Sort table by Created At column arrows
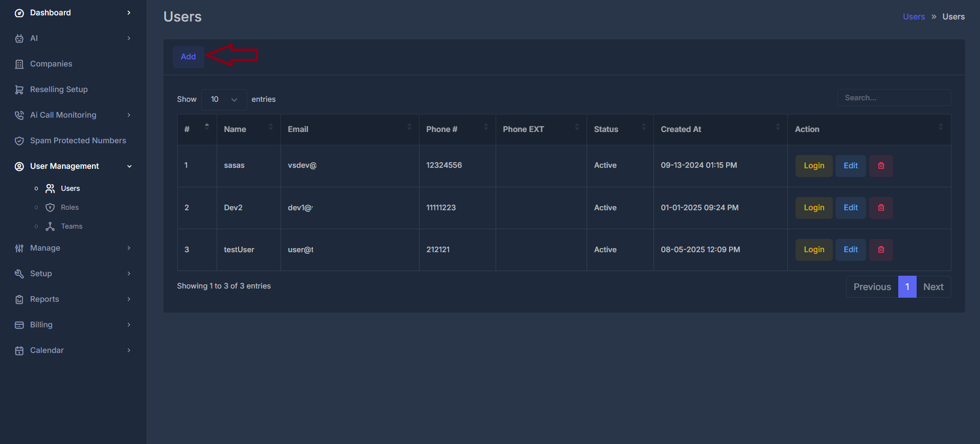Viewport: 980px width, 444px height. [778, 126]
